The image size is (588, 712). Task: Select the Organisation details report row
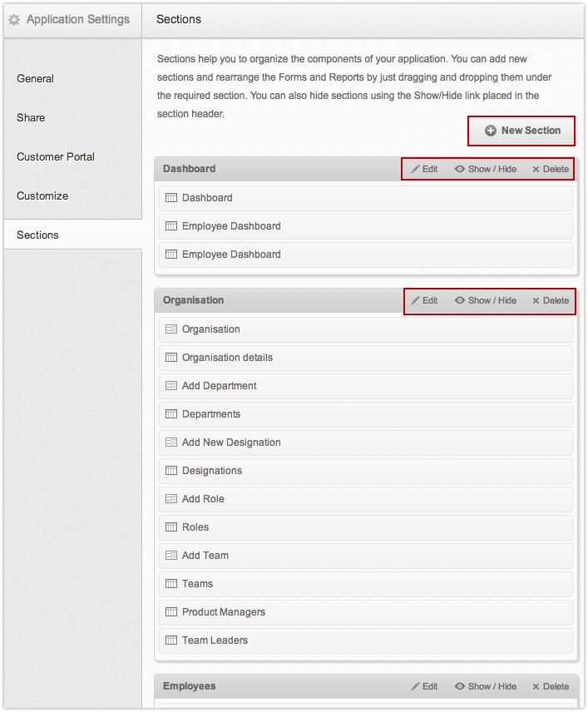(x=227, y=358)
